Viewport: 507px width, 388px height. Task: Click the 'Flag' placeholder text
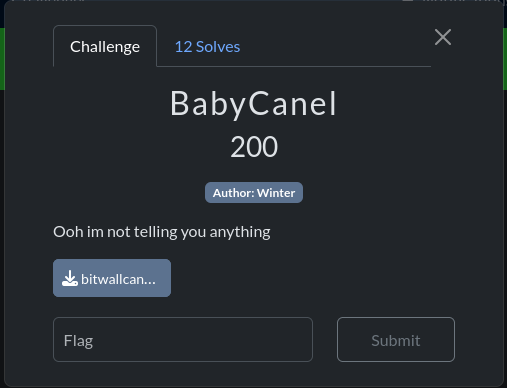78,341
